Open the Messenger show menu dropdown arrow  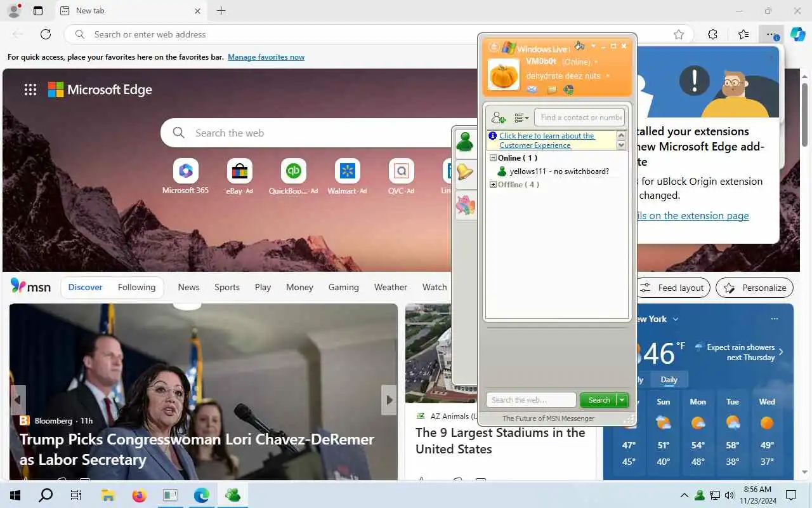(593, 46)
